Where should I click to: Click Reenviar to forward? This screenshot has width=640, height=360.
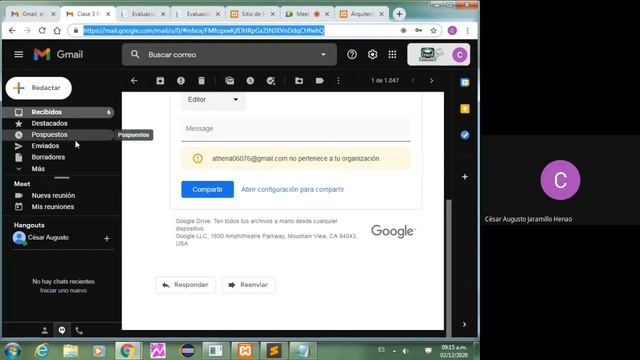pyautogui.click(x=249, y=285)
